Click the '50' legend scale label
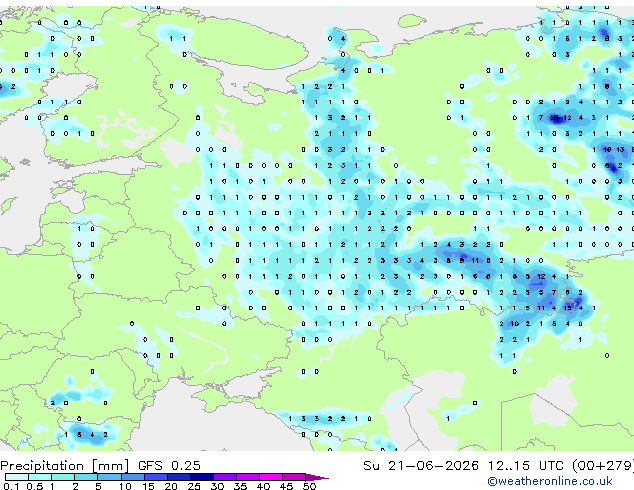Image resolution: width=634 pixels, height=490 pixels. coord(309,486)
